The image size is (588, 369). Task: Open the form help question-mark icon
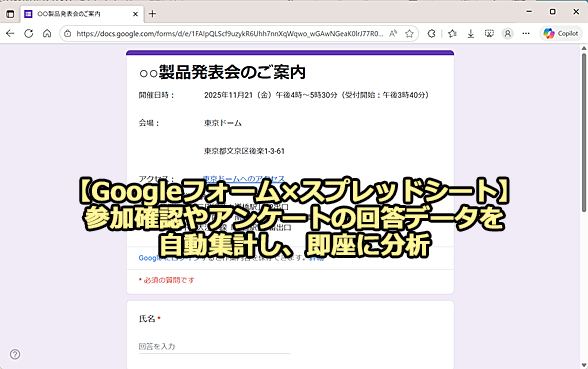coord(15,354)
